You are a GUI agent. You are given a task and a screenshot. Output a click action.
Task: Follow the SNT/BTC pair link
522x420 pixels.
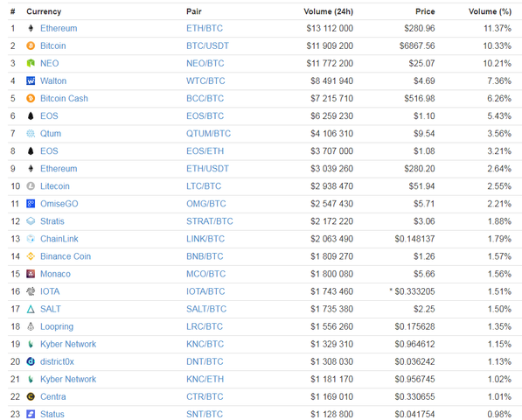tap(205, 415)
